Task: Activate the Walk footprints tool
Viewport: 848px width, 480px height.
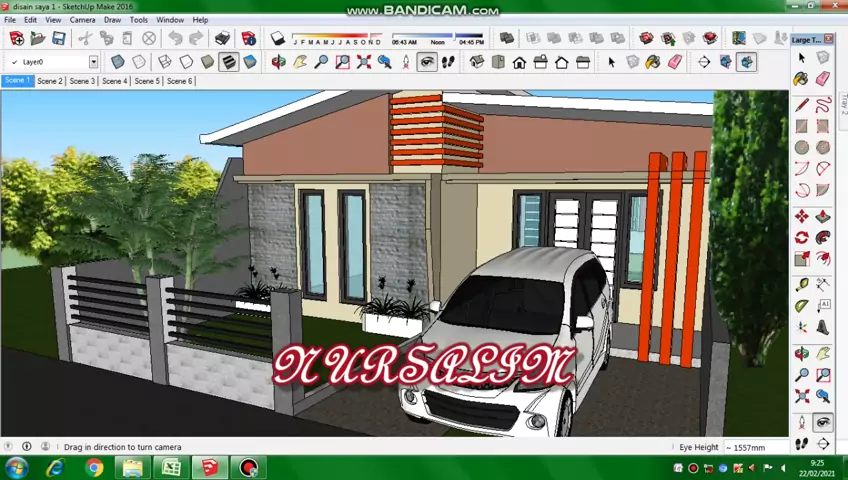Action: (448, 62)
